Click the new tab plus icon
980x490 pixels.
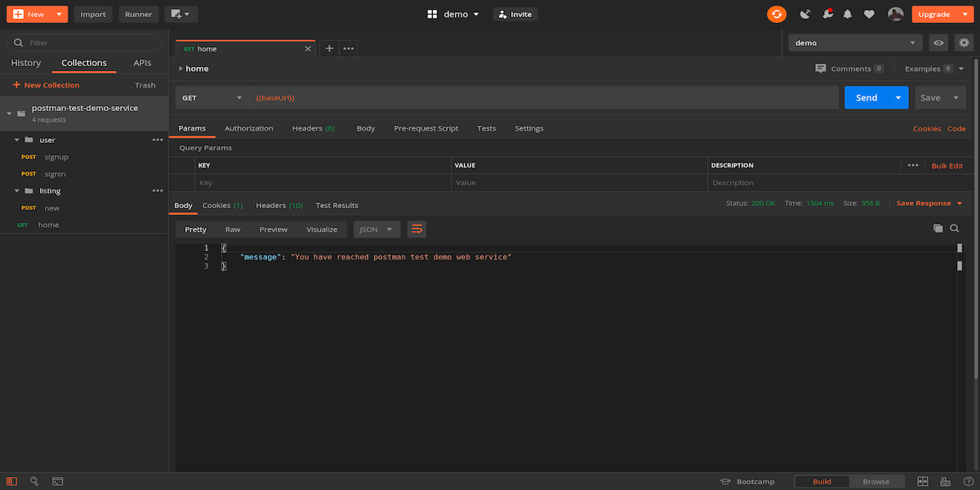point(329,48)
